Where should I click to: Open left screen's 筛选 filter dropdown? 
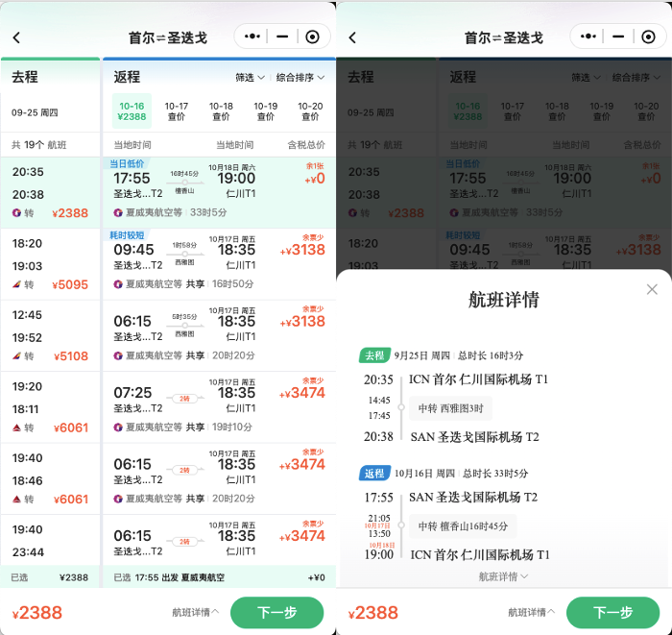(250, 78)
